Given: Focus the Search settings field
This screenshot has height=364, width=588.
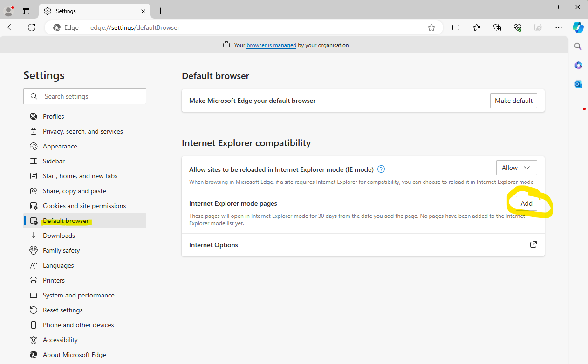Looking at the screenshot, I should coord(85,96).
